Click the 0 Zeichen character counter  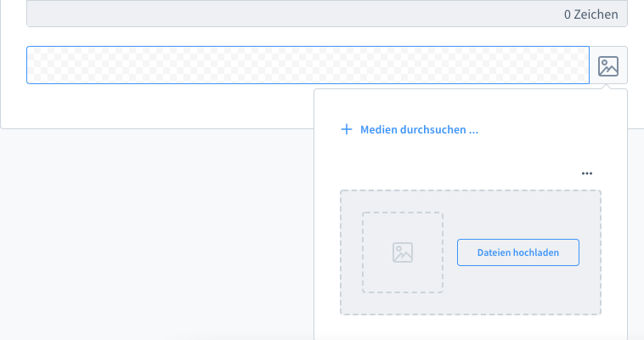590,14
